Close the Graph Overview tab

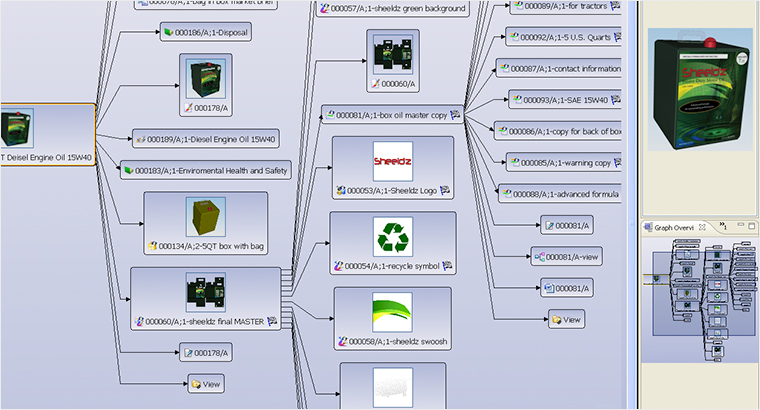tap(701, 227)
